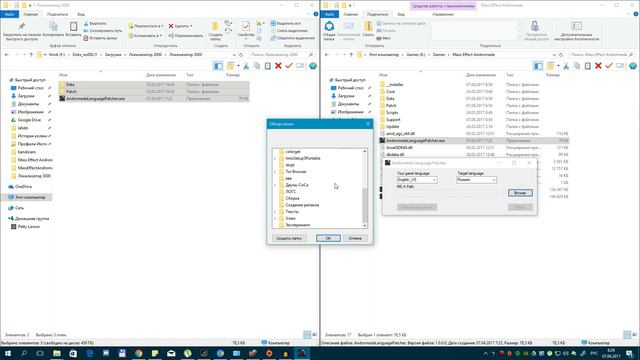Image resolution: width=640 pixels, height=360 pixels.
Task: Click the search box in left Explorer window
Action: [282, 55]
